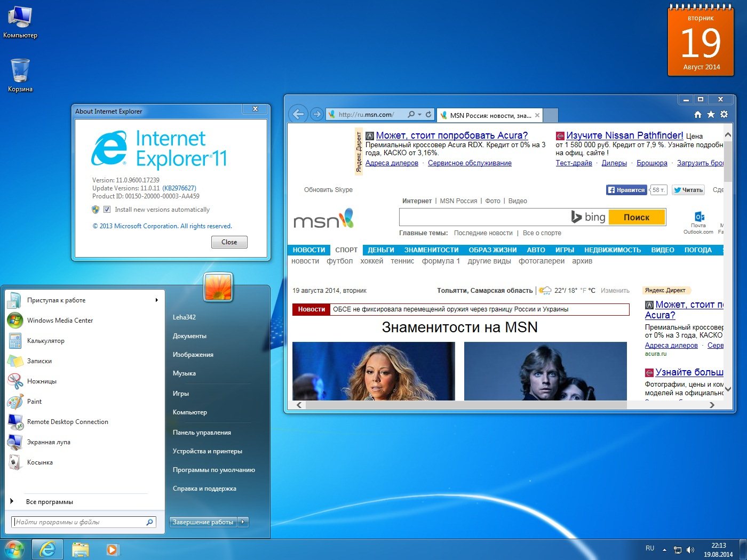This screenshot has height=560, width=747.
Task: Click the network tray icon
Action: pos(678,549)
